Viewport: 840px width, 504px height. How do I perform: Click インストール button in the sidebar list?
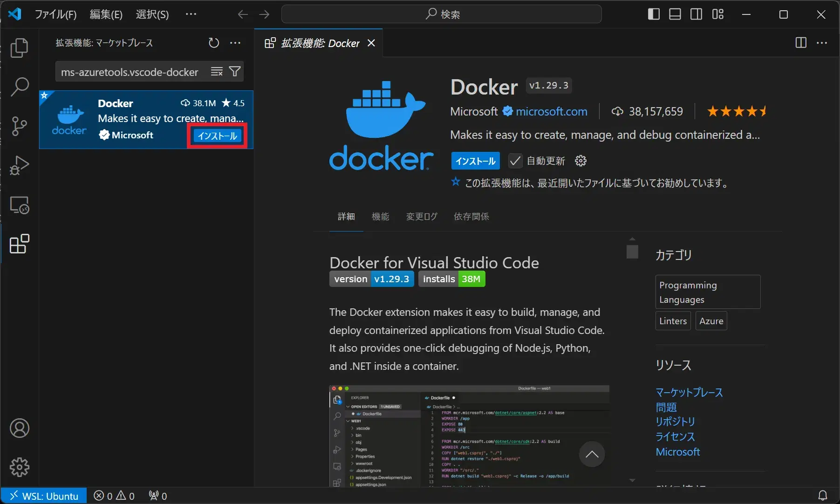click(217, 136)
